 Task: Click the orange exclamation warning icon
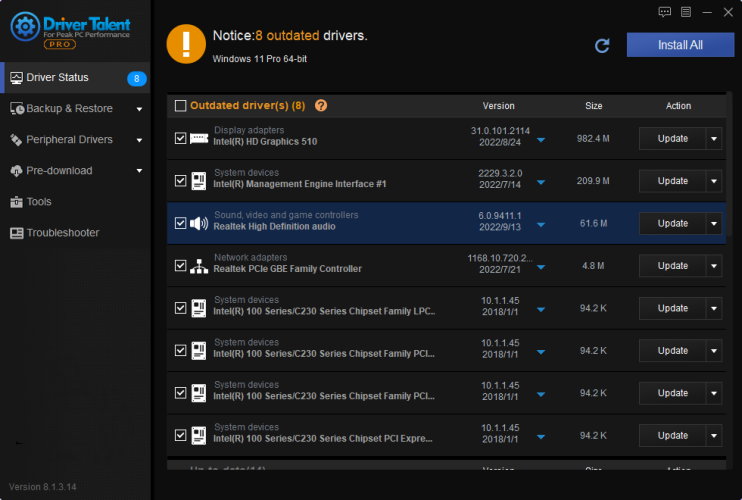pos(186,44)
